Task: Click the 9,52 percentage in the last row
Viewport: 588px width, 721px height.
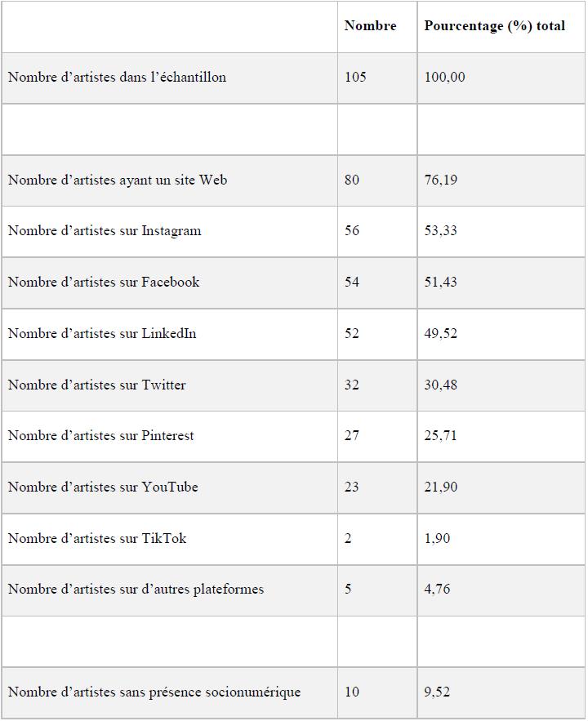Action: coord(437,692)
